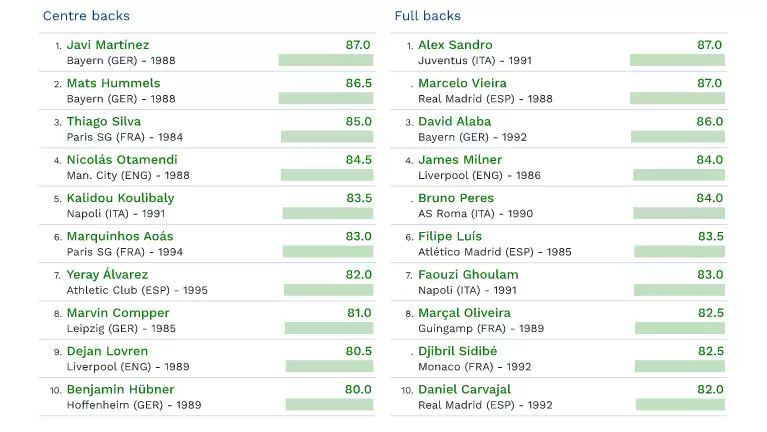Click James Milner name link
Viewport: 767px width, 432px height.
pos(460,160)
